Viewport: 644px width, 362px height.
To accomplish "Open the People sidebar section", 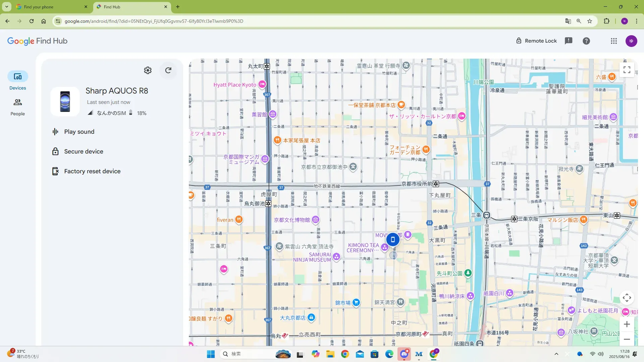I will pyautogui.click(x=17, y=107).
